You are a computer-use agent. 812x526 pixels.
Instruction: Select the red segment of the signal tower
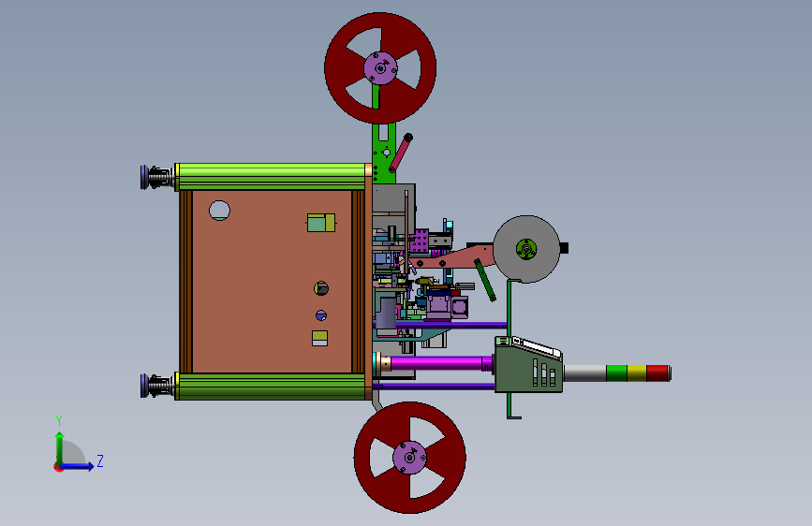pyautogui.click(x=657, y=373)
